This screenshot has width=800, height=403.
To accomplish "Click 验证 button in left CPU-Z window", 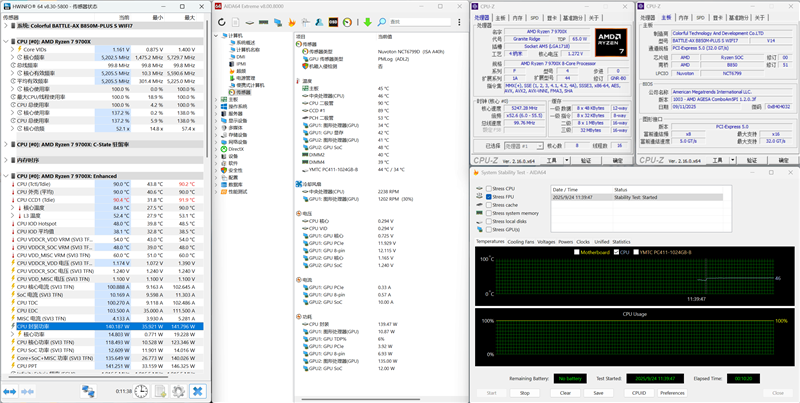I will (586, 160).
